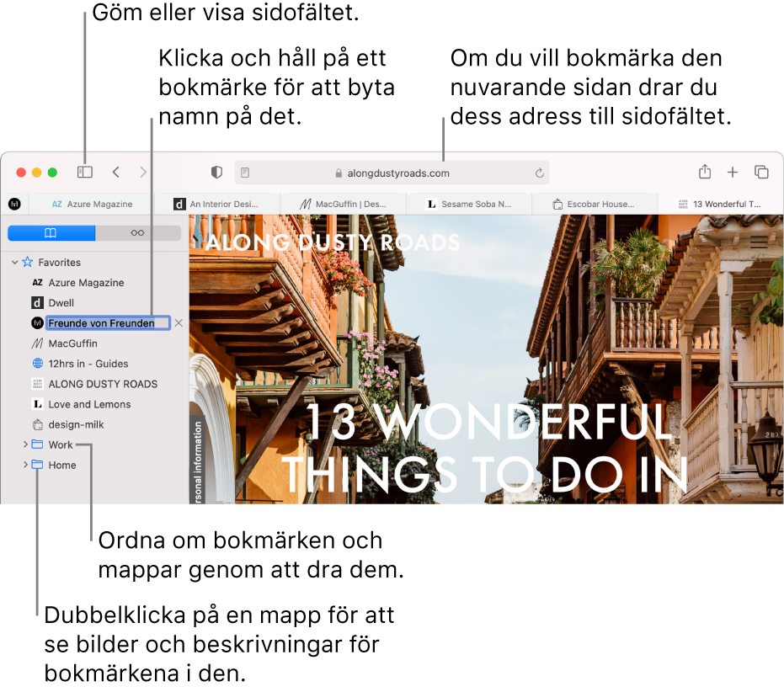The height and width of the screenshot is (692, 784).
Task: Click the vertical personal information tab on the page
Action: (x=198, y=460)
